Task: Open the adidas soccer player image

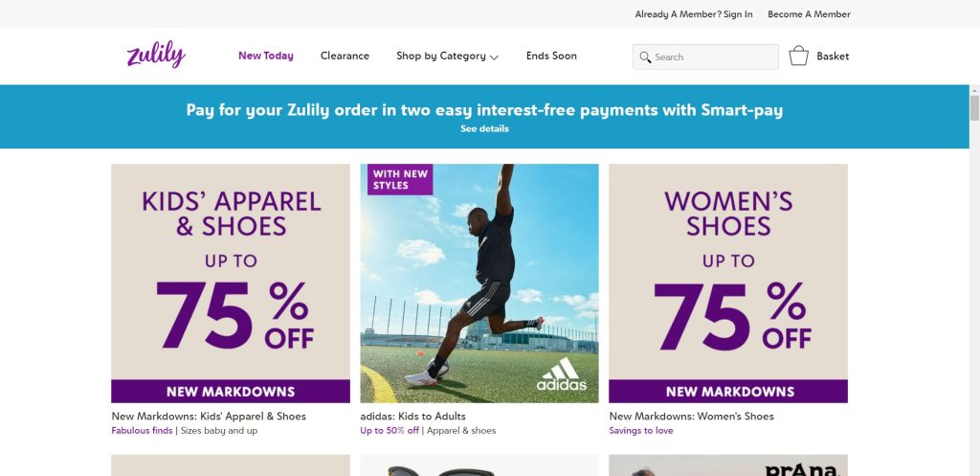Action: click(x=479, y=283)
